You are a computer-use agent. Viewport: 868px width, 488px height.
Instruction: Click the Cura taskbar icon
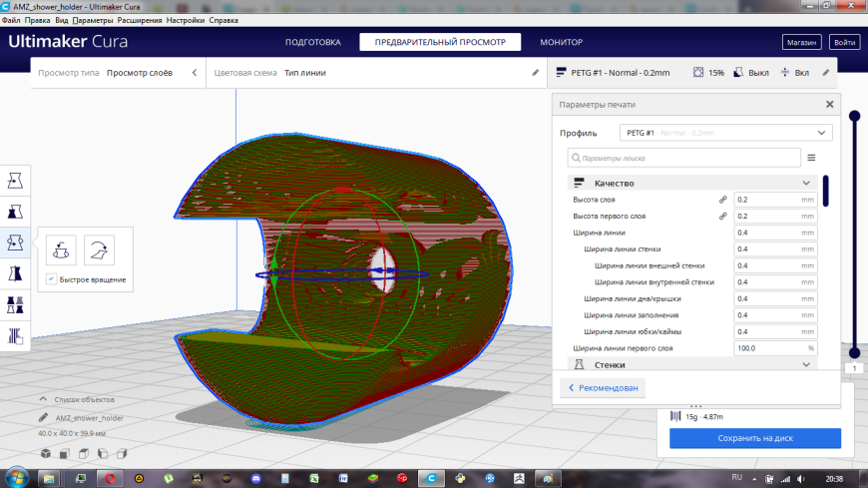[x=431, y=478]
